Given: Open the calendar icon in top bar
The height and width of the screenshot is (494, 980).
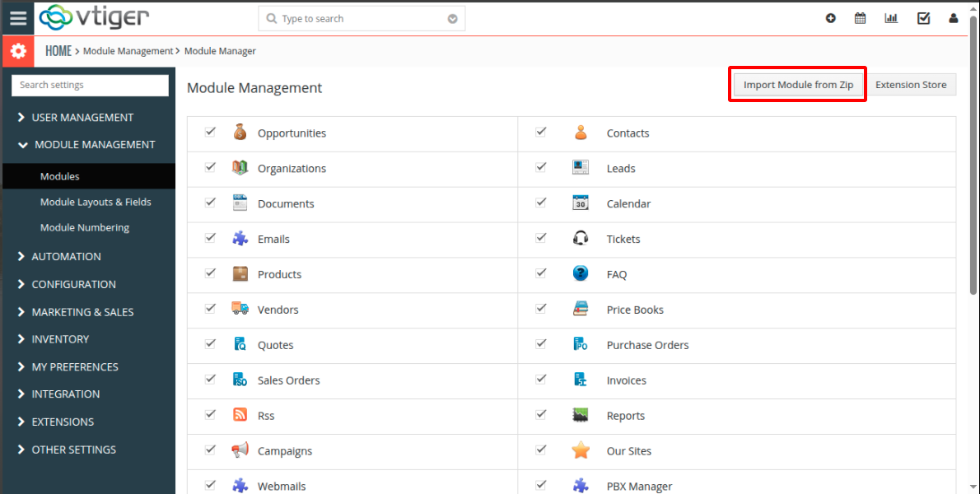Looking at the screenshot, I should 860,19.
